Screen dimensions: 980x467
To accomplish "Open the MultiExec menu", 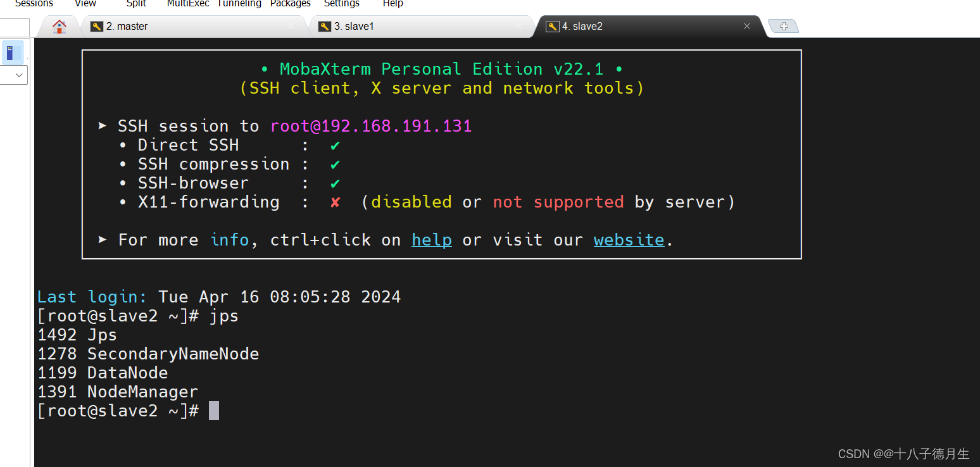I will point(188,4).
